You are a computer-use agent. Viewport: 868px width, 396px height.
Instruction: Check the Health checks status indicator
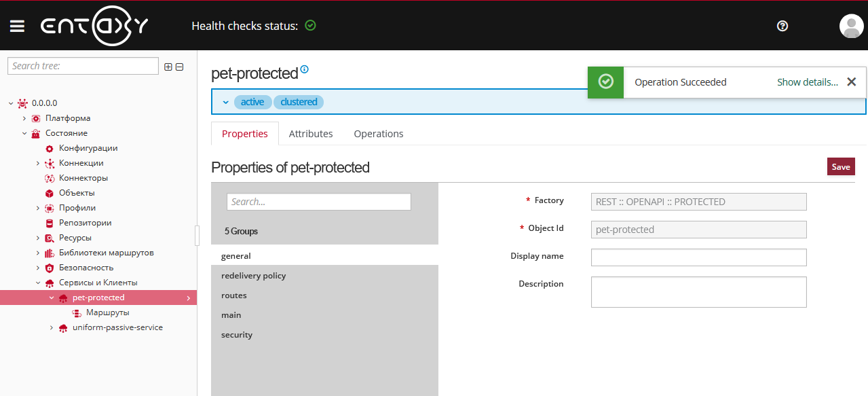coord(311,25)
